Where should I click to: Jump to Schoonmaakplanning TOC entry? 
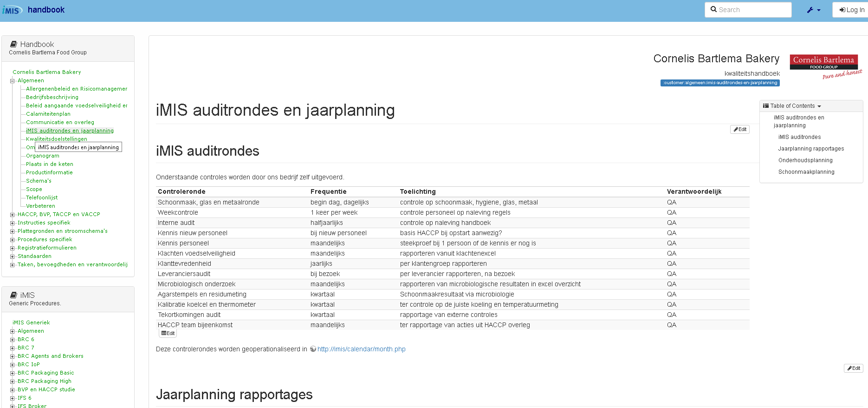coord(806,172)
